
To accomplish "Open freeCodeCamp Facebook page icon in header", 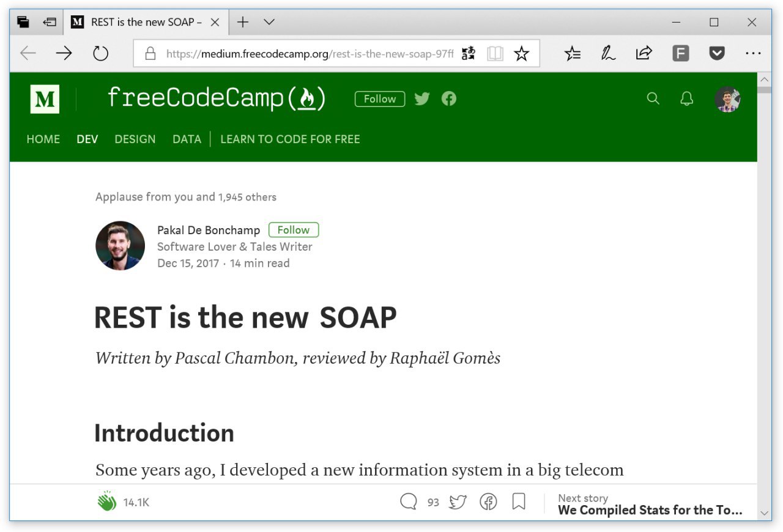I will [449, 98].
